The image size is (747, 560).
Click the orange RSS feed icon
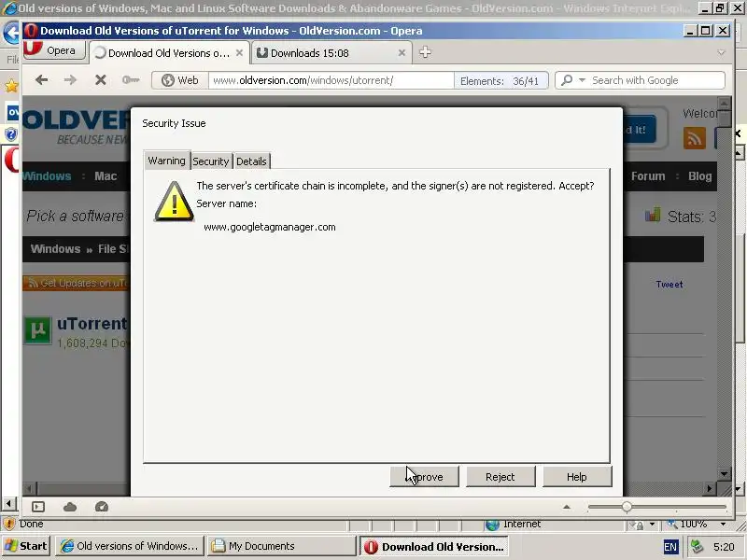694,138
